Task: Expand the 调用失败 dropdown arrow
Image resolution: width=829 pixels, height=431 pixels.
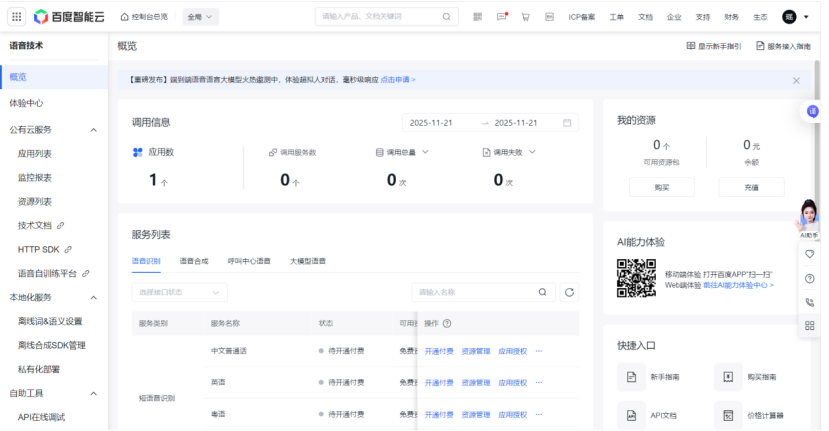Action: [532, 152]
